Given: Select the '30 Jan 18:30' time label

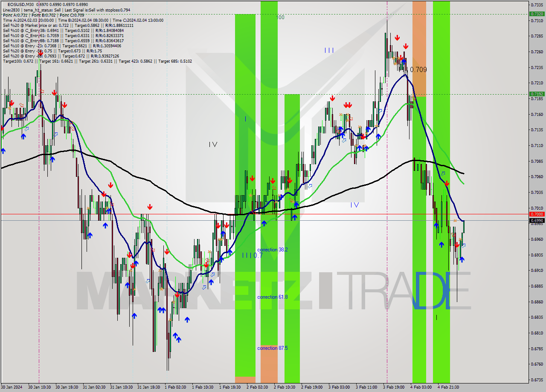Looking at the screenshot, I should click(x=67, y=387).
